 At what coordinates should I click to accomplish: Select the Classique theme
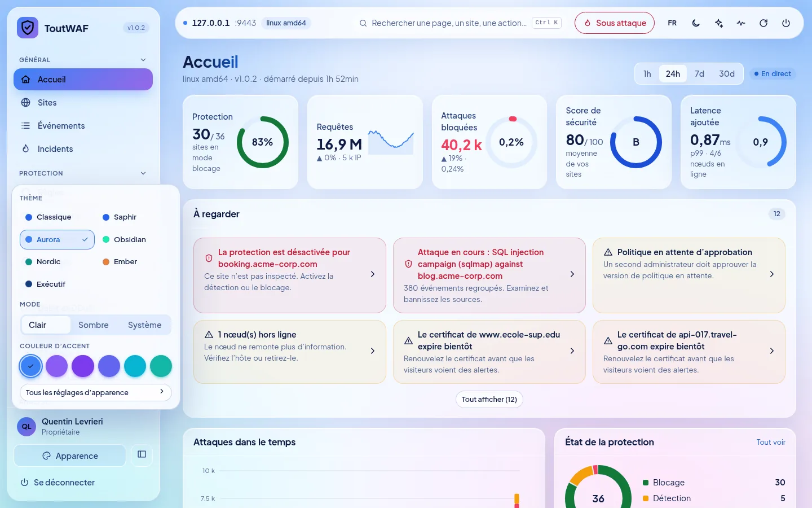point(57,217)
